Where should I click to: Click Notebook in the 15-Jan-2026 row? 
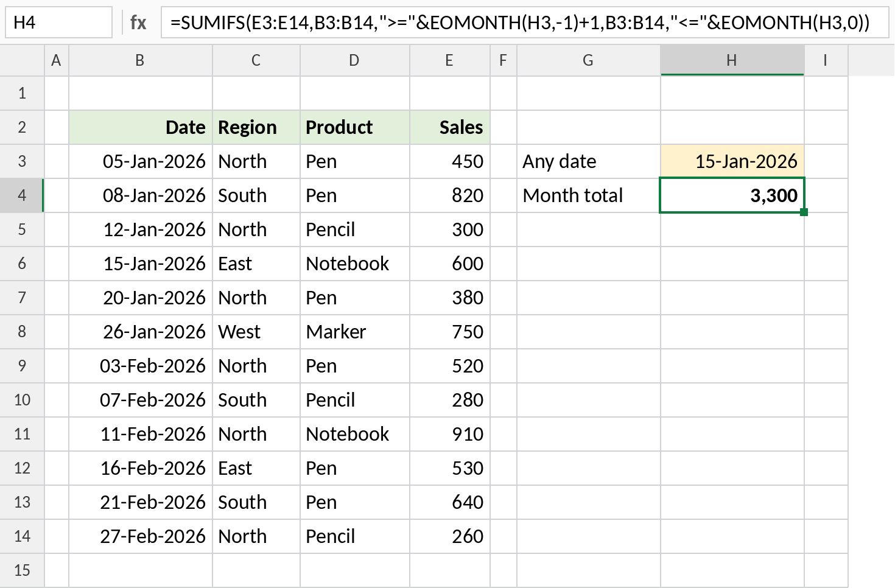pos(355,264)
